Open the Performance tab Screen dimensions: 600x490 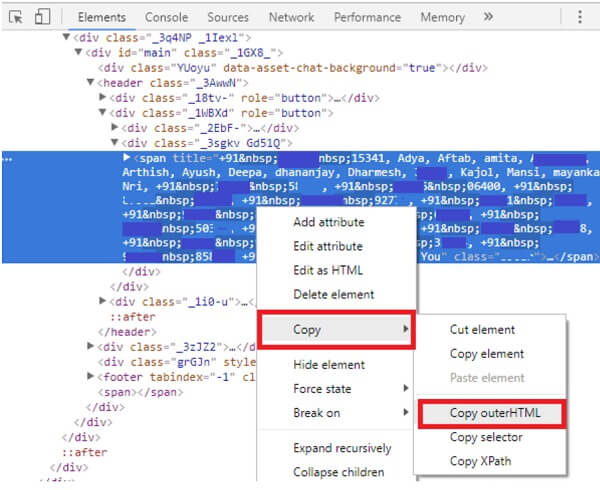(367, 17)
